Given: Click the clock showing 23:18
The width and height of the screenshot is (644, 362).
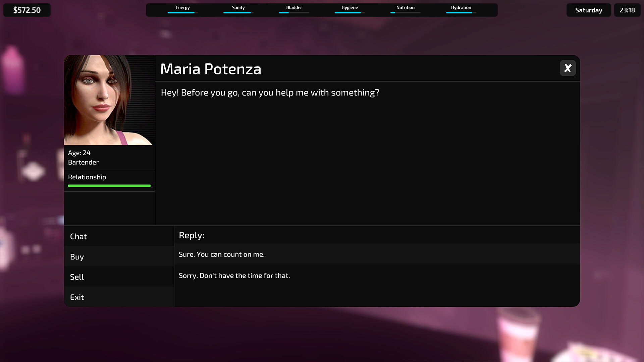Looking at the screenshot, I should point(627,10).
